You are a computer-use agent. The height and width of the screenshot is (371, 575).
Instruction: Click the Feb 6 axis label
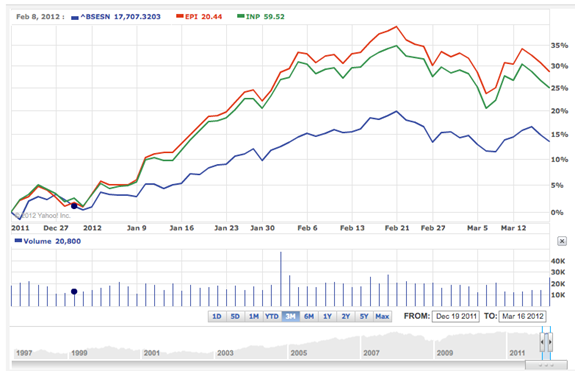click(x=307, y=228)
